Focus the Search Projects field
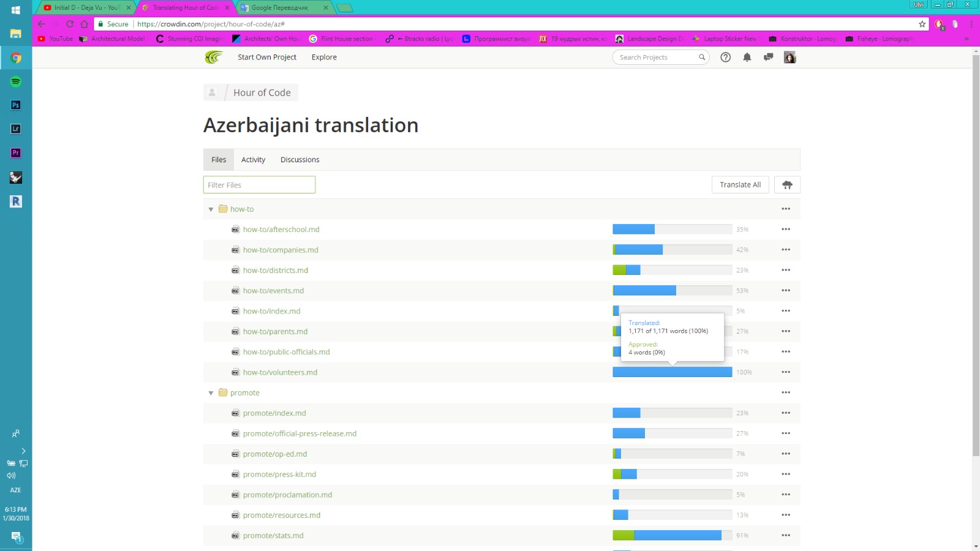Image resolution: width=980 pixels, height=551 pixels. pyautogui.click(x=661, y=57)
